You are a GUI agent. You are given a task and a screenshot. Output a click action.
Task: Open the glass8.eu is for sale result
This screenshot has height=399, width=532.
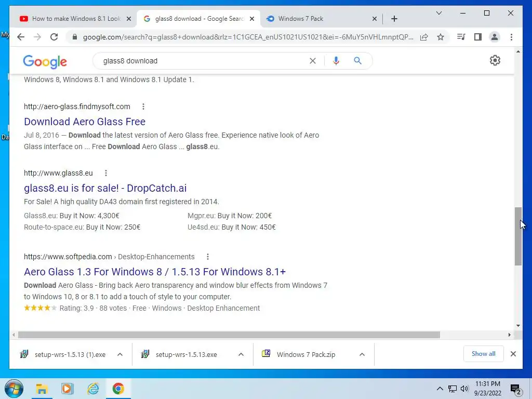pos(105,188)
